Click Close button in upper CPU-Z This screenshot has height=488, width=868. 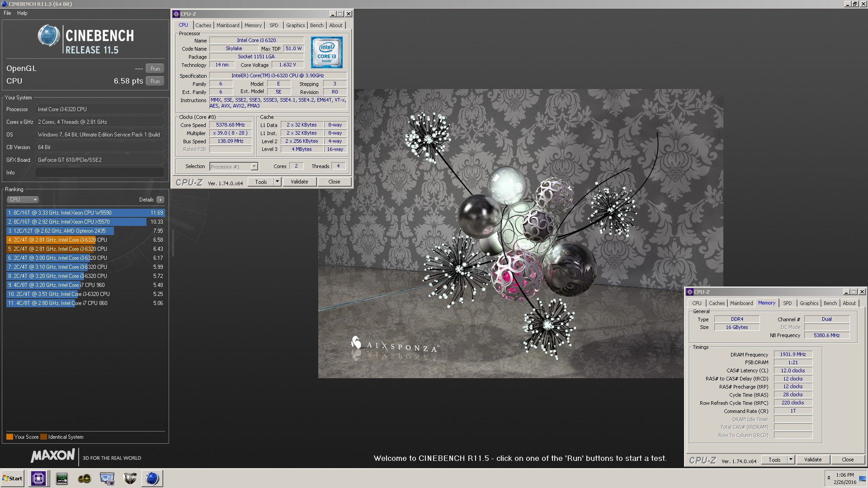click(334, 182)
